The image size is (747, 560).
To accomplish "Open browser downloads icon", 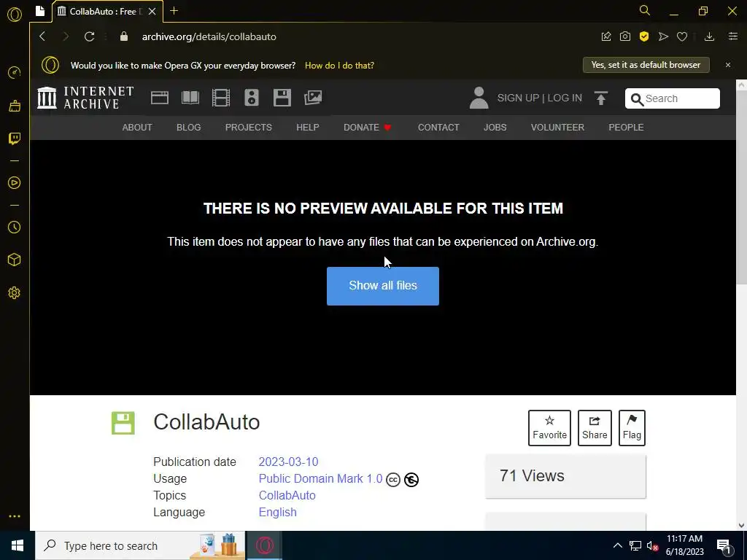I will coord(709,36).
